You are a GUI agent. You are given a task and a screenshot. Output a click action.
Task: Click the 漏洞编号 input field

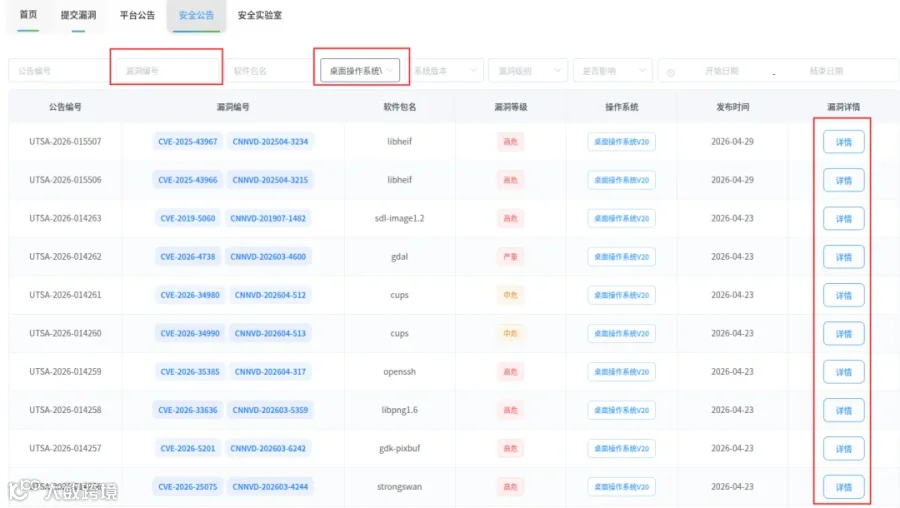click(x=168, y=71)
